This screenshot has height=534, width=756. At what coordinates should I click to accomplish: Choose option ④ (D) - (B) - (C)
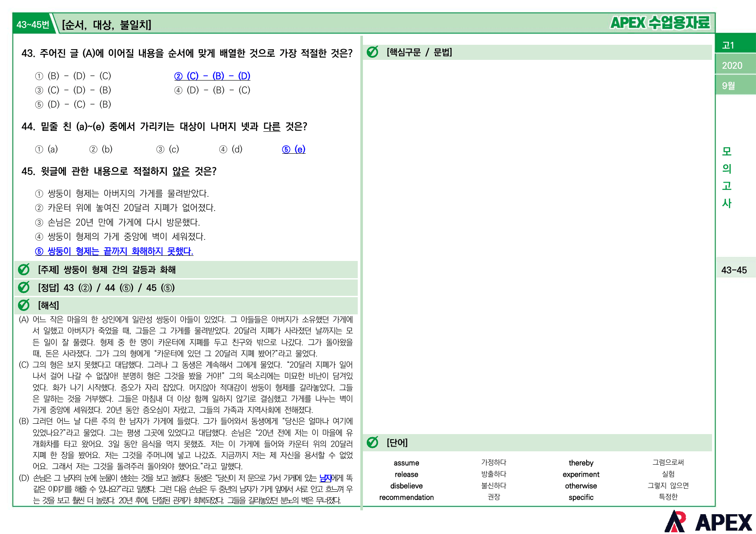click(x=212, y=90)
